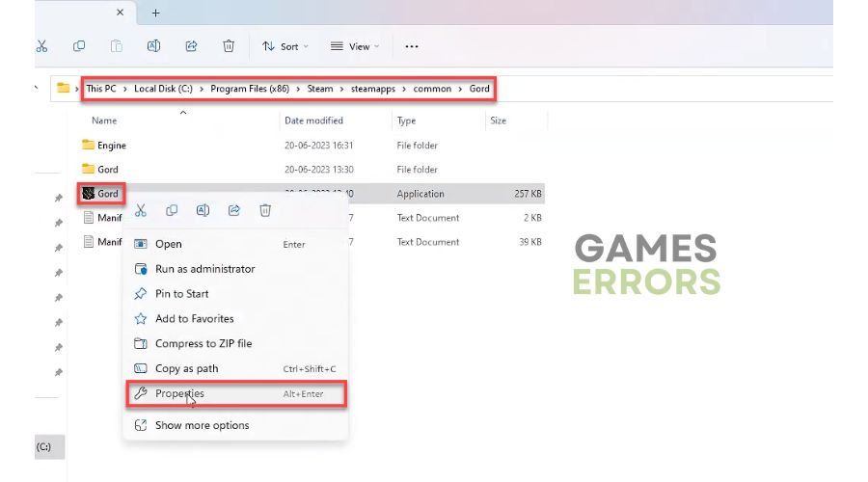Open the Sort dropdown
This screenshot has width=868, height=482.
(285, 46)
